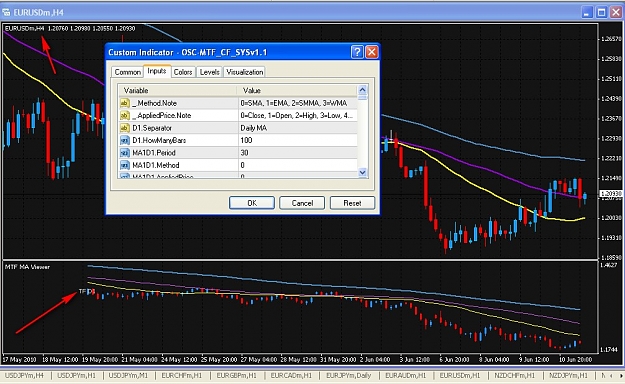Open the USDJPYm,M1 chart tab

[128, 376]
